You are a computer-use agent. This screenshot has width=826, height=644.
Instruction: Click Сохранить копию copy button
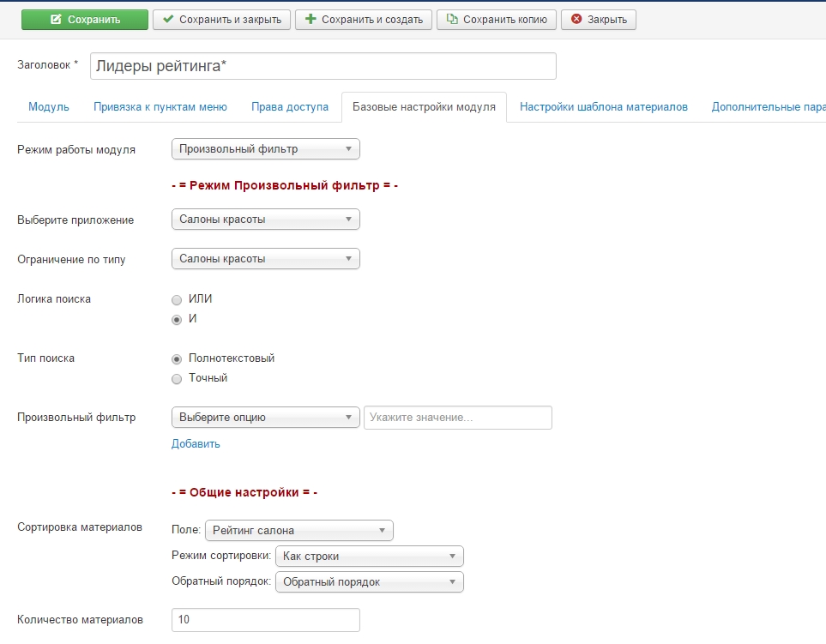tap(497, 20)
